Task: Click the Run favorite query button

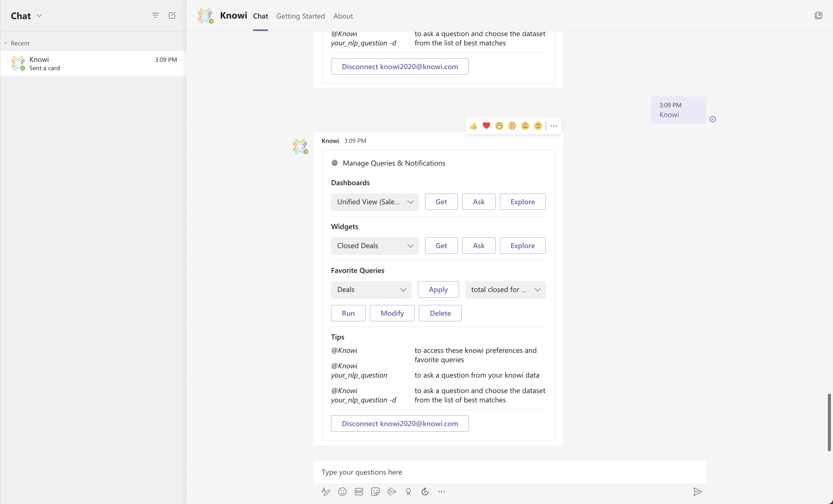Action: click(348, 313)
